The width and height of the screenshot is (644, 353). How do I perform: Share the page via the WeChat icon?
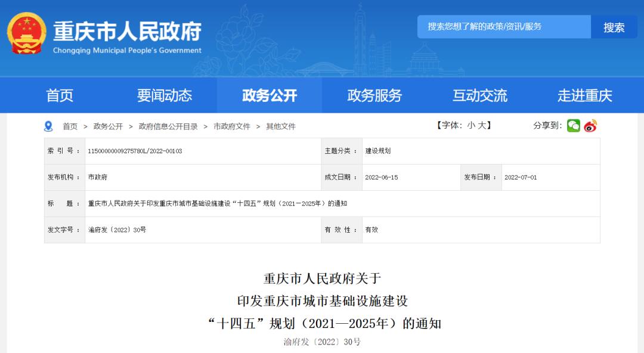point(573,125)
